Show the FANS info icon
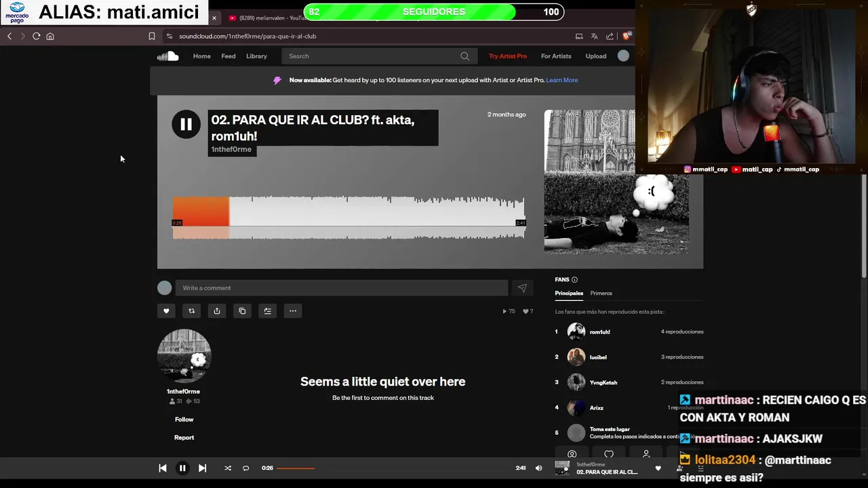Screen dimensions: 868x488 pyautogui.click(x=574, y=280)
